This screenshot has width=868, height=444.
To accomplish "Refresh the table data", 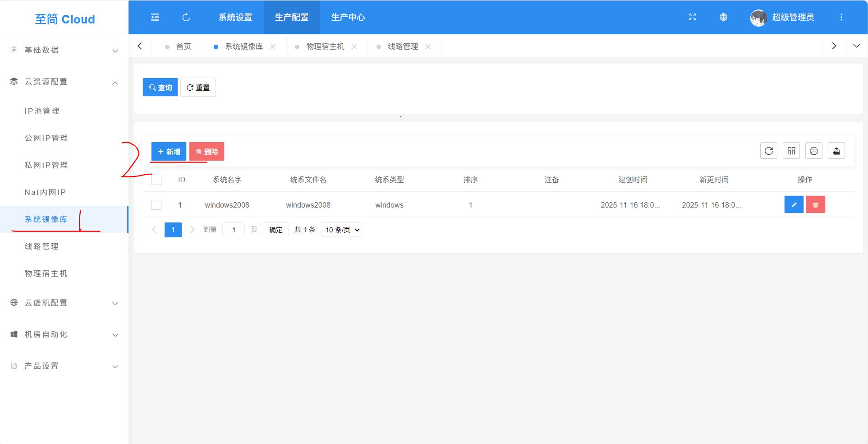I will [x=769, y=150].
